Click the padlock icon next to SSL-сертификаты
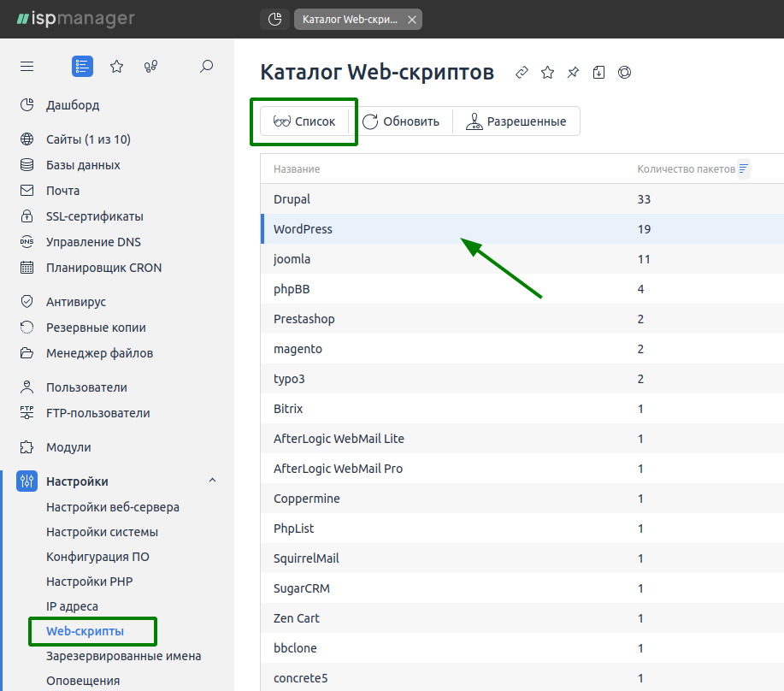Screen dimensions: 784x691 (x=27, y=216)
